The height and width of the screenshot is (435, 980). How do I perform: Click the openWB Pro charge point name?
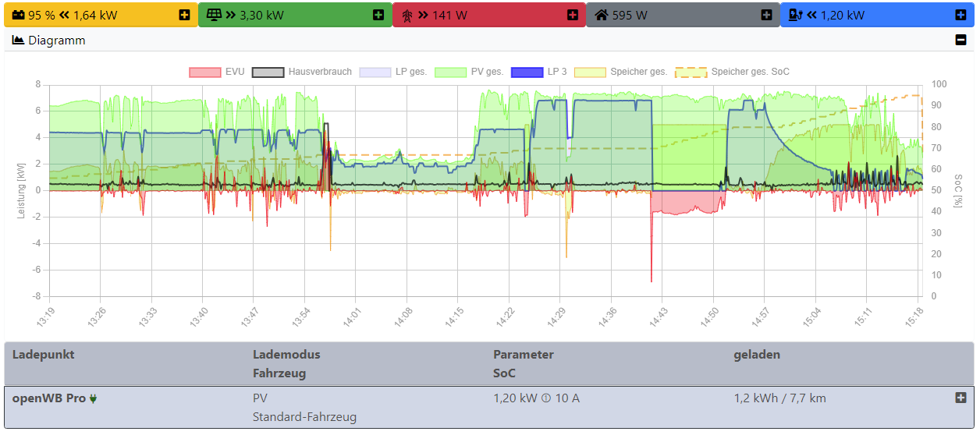(49, 398)
